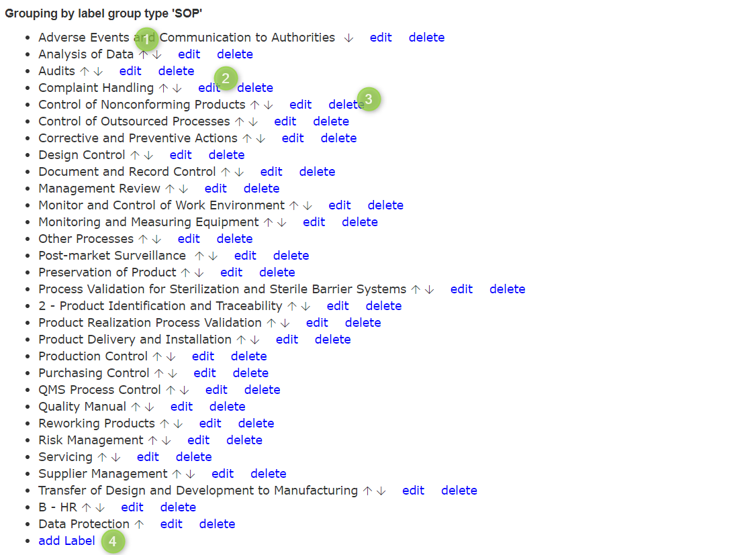756x555 pixels.
Task: Move Adverse Events label down with arrow
Action: point(348,38)
